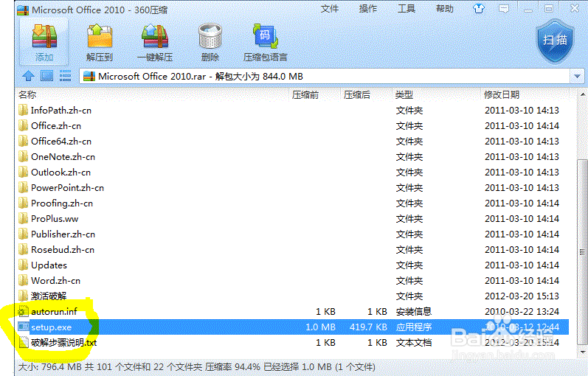This screenshot has height=376, width=588.
Task: Open the 帮助 menu
Action: (444, 9)
